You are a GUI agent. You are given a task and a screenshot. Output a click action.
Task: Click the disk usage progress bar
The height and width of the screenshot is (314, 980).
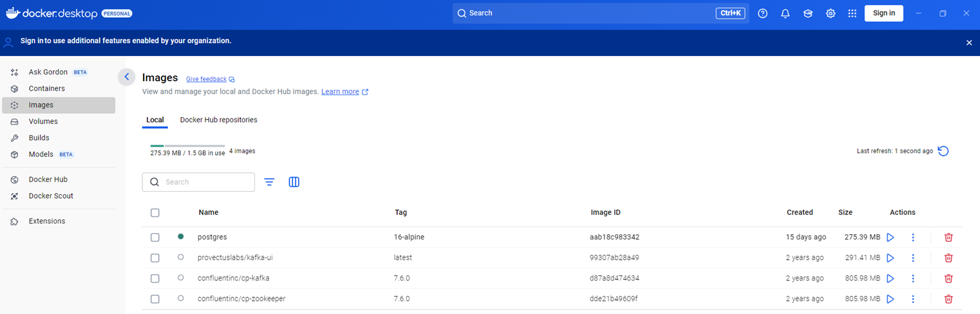[x=187, y=146]
